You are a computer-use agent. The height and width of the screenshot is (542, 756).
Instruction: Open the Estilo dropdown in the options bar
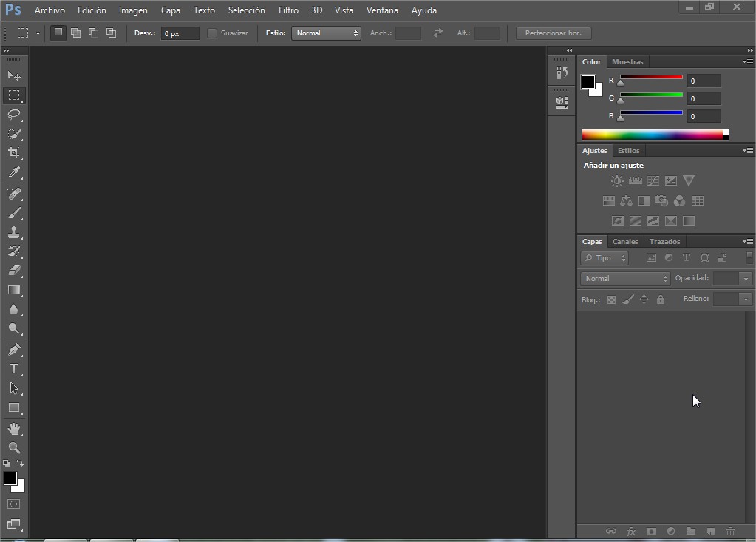coord(326,33)
